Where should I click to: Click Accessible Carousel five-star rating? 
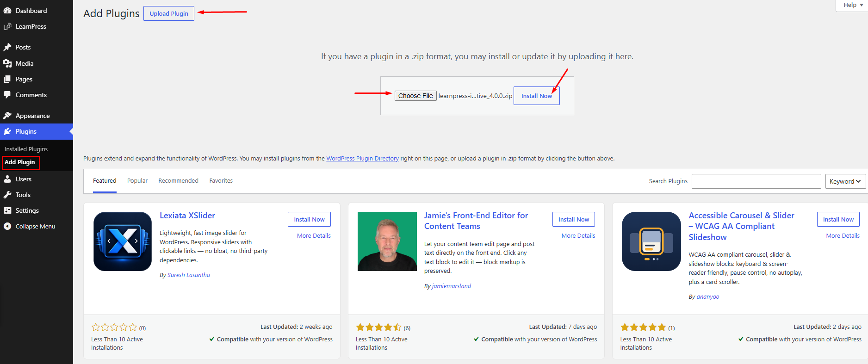pyautogui.click(x=643, y=327)
